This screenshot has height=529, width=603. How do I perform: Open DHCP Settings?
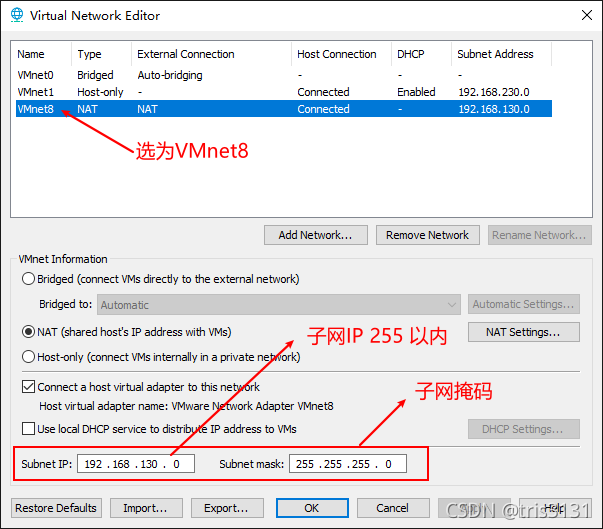[x=524, y=429]
